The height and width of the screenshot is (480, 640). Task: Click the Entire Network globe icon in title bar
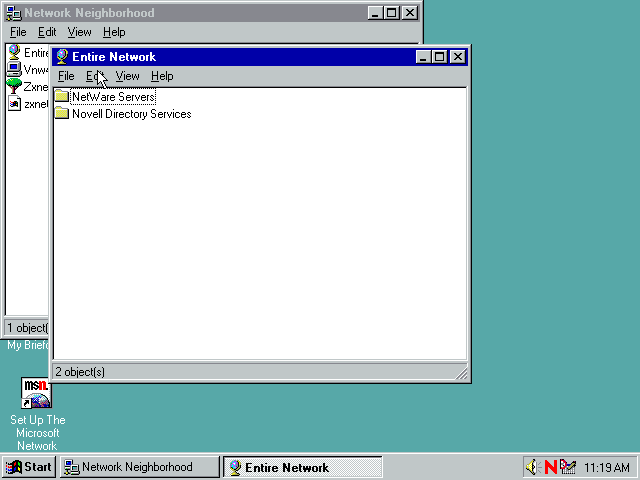point(62,57)
